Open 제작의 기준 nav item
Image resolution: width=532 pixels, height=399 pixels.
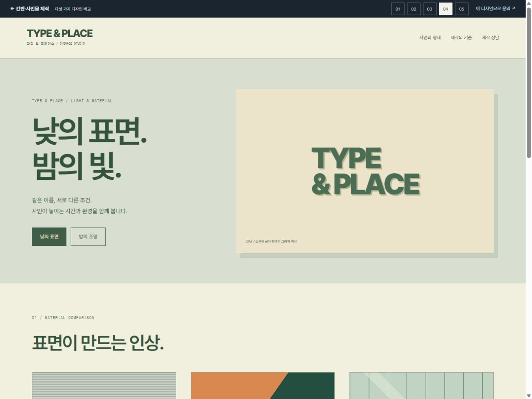point(461,37)
